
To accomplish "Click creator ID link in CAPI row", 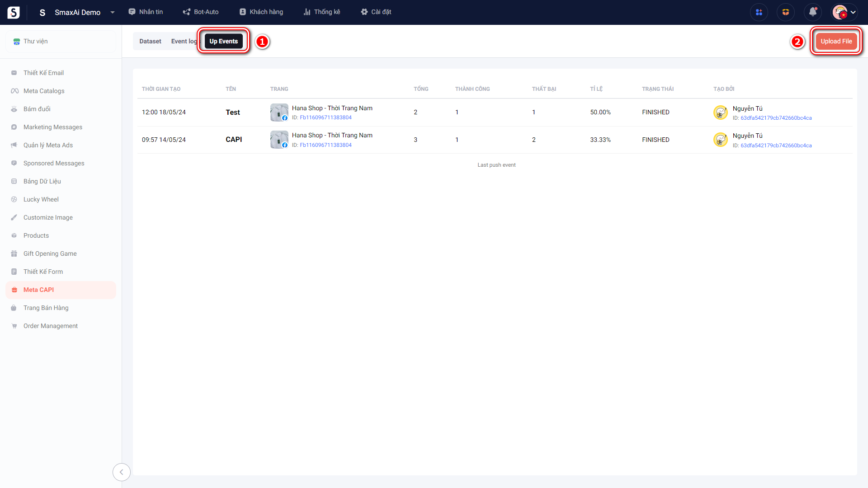I will click(x=776, y=145).
